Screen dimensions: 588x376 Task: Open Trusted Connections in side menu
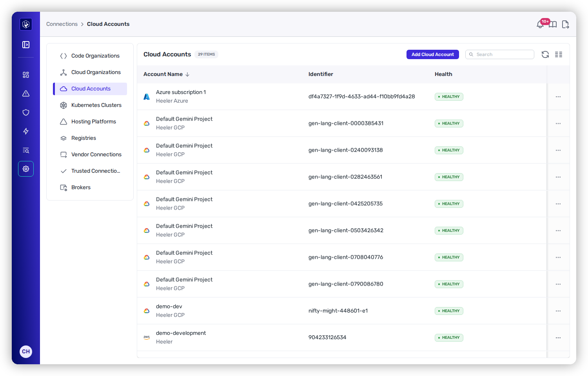click(x=90, y=171)
